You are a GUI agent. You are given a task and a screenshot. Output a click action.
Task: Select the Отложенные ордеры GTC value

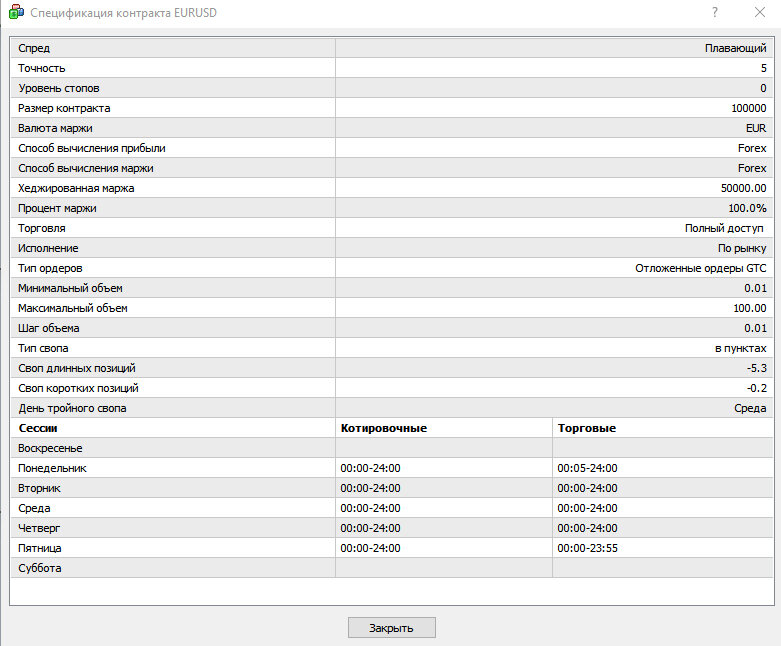pos(700,268)
